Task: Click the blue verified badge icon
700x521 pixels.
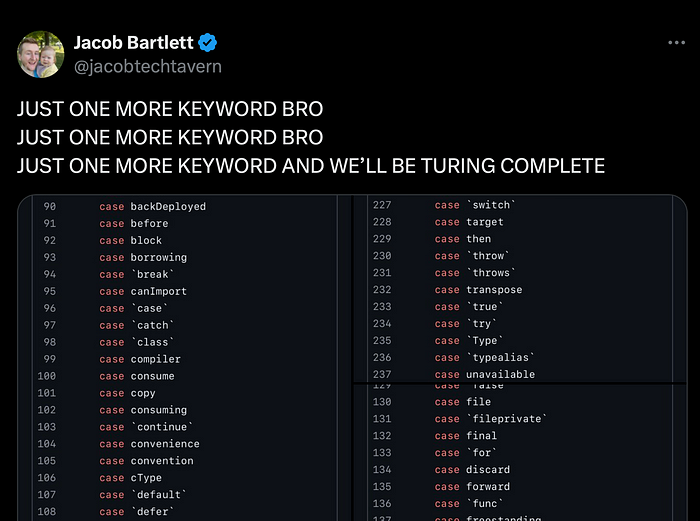Action: pos(208,43)
